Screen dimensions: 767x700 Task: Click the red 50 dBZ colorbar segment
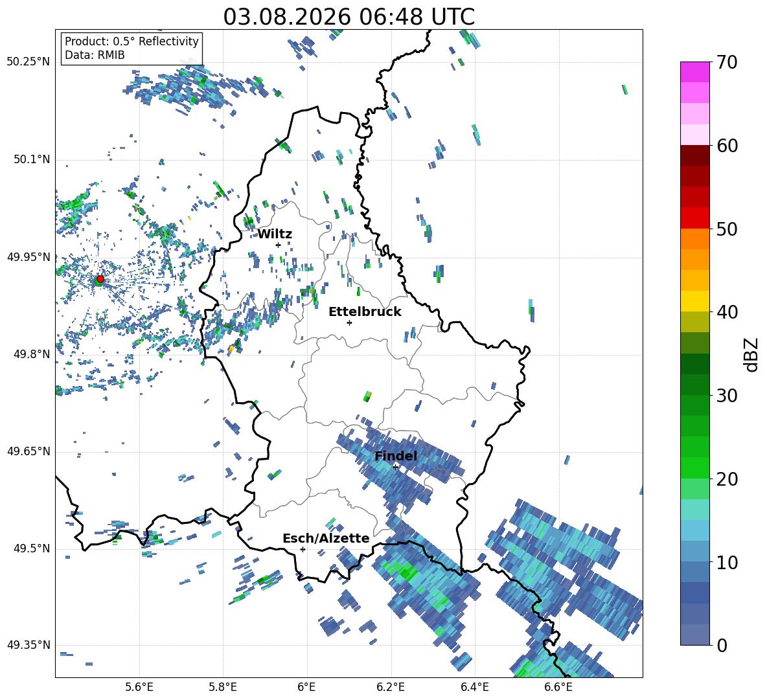pyautogui.click(x=694, y=218)
